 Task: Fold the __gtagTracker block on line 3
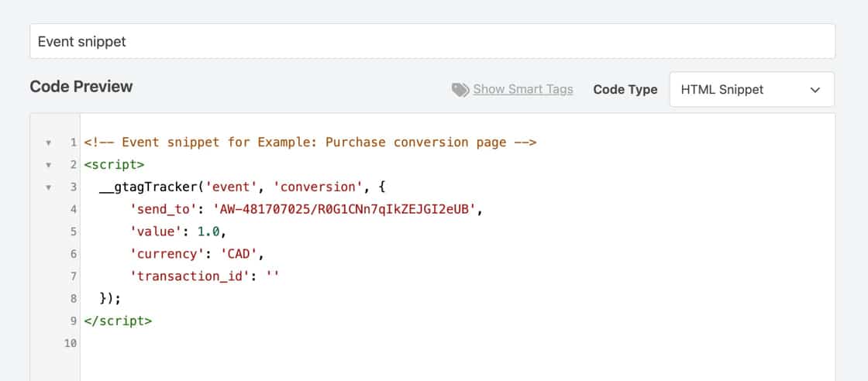(x=48, y=187)
